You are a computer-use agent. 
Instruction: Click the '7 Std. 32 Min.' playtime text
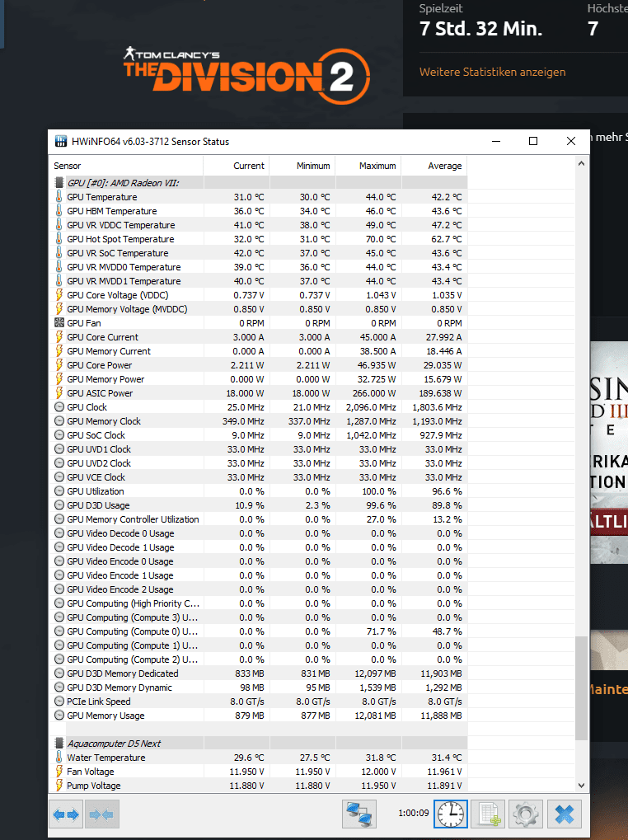coord(480,28)
